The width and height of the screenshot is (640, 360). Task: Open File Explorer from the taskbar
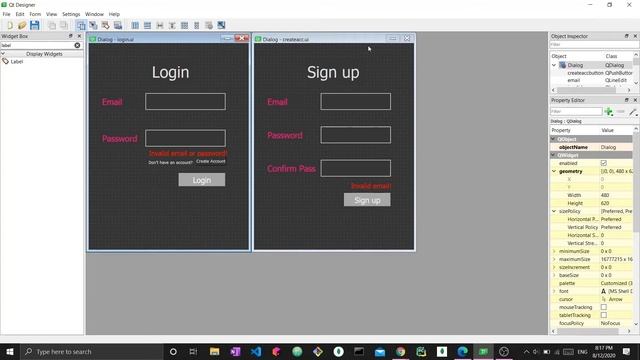tap(214, 351)
